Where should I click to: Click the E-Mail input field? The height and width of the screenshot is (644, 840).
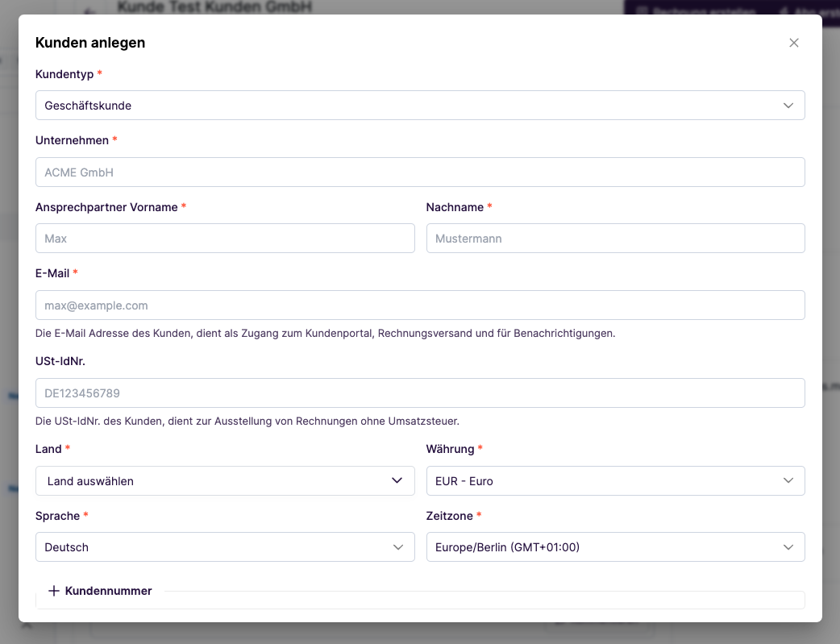click(x=420, y=305)
